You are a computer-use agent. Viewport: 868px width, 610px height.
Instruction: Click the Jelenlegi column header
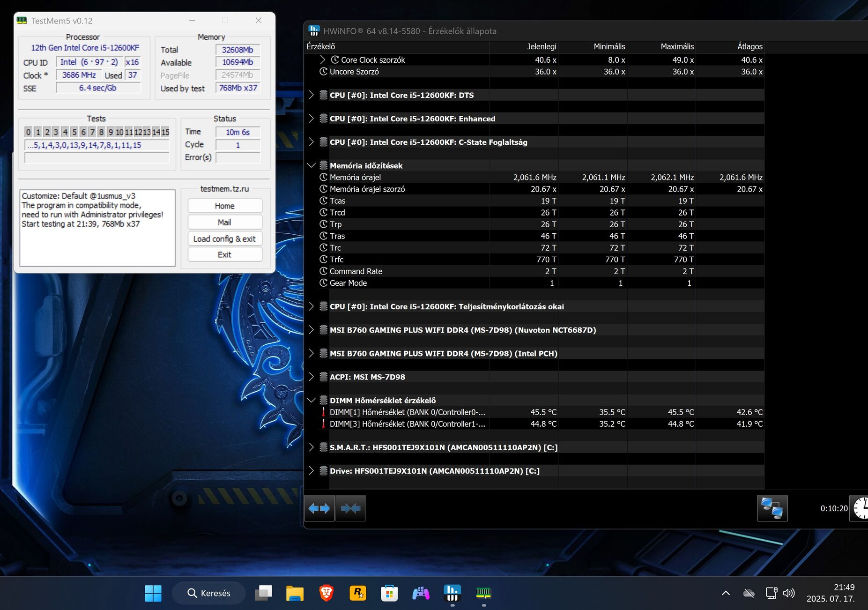point(524,46)
